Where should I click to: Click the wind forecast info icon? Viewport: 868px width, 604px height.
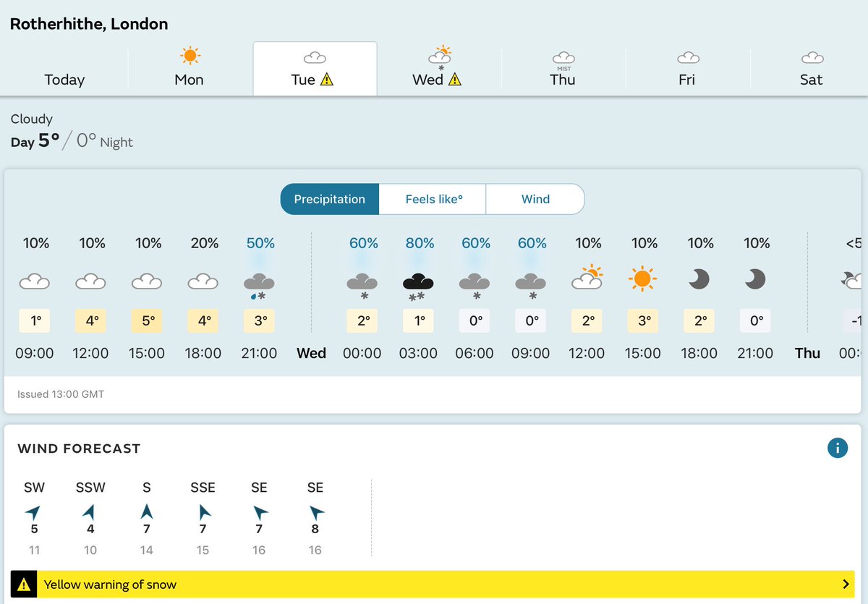[837, 448]
